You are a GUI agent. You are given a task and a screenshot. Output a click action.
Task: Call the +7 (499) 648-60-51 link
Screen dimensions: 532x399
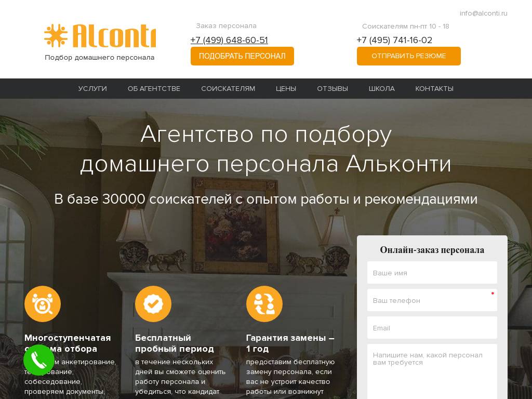click(x=229, y=40)
